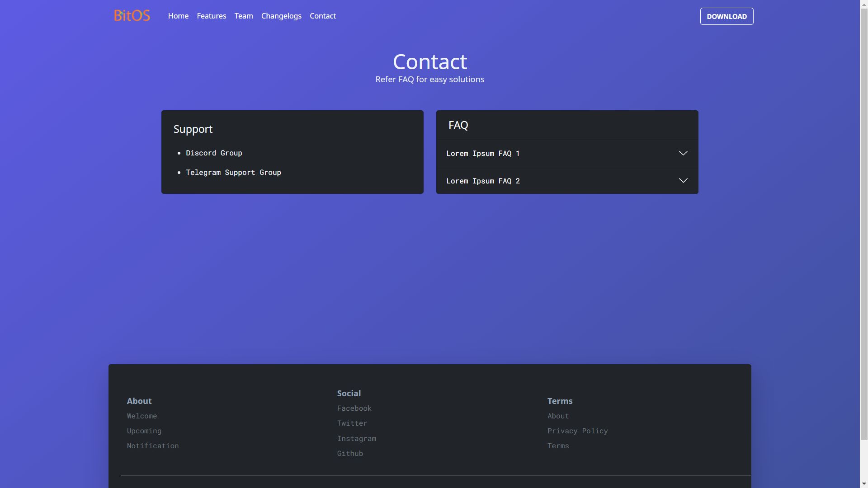
Task: Click Contact in the top navigation
Action: (322, 16)
